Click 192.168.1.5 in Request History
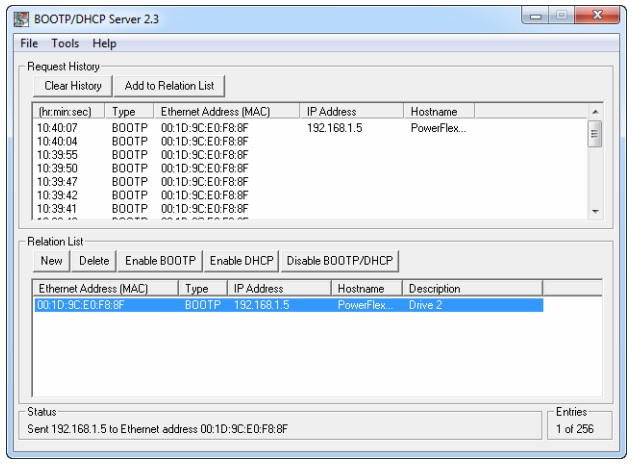632x465 pixels. tap(335, 128)
